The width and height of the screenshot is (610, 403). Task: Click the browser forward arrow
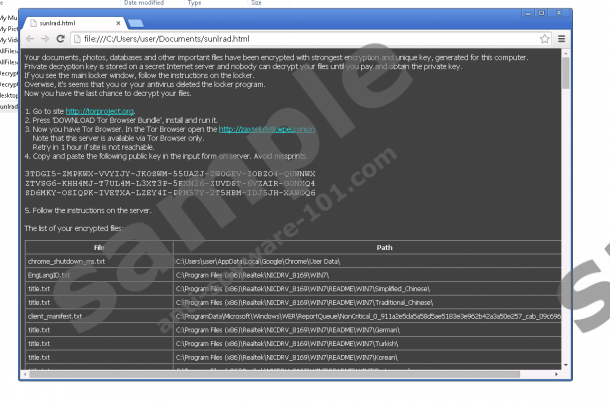point(46,38)
